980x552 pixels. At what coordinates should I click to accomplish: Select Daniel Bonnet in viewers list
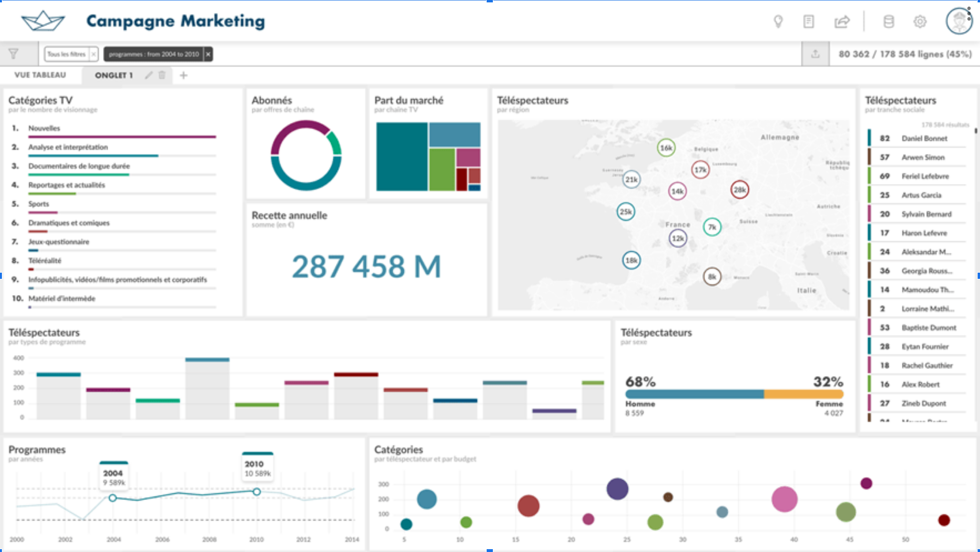pyautogui.click(x=924, y=138)
